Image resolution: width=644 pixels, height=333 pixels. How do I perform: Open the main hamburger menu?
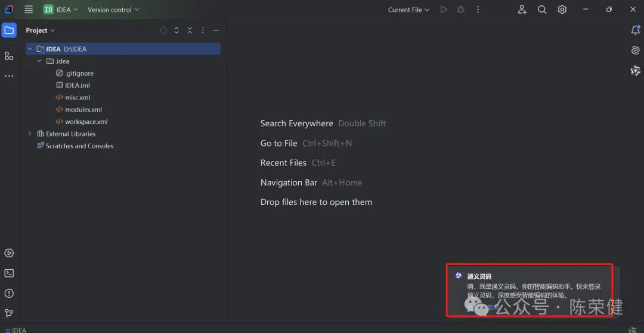tap(29, 10)
